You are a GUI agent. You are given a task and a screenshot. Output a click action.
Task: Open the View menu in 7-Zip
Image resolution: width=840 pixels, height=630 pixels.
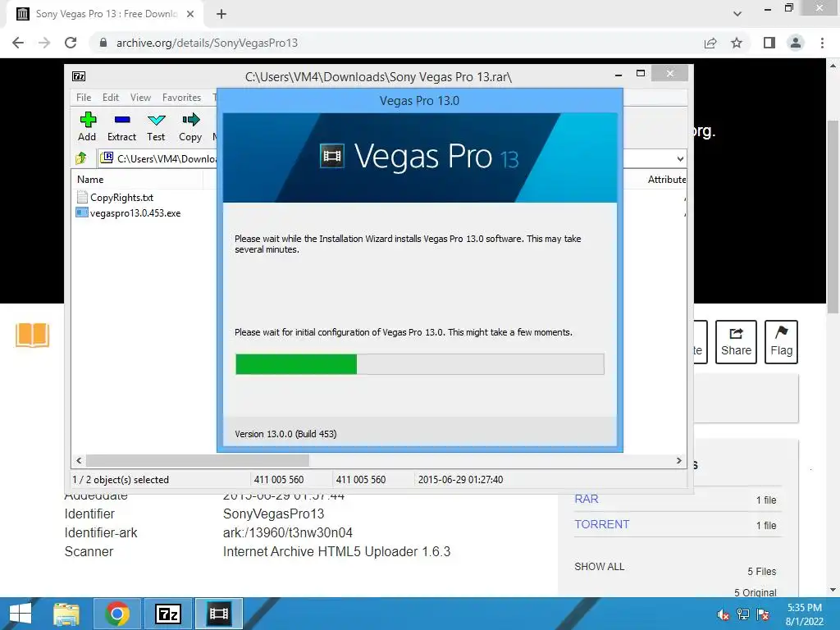click(140, 98)
